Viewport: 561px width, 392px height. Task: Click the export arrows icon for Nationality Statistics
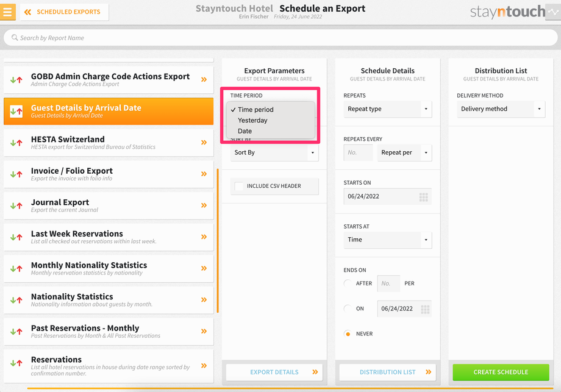tap(16, 300)
